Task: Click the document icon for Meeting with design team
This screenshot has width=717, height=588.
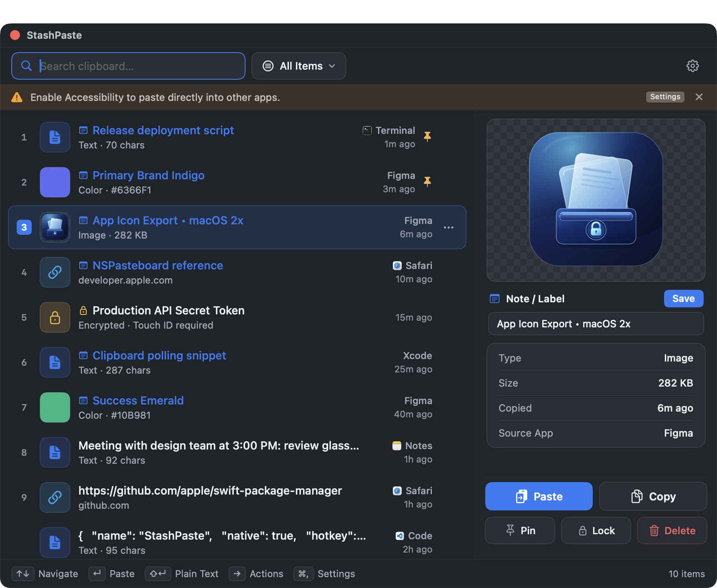Action: click(55, 452)
